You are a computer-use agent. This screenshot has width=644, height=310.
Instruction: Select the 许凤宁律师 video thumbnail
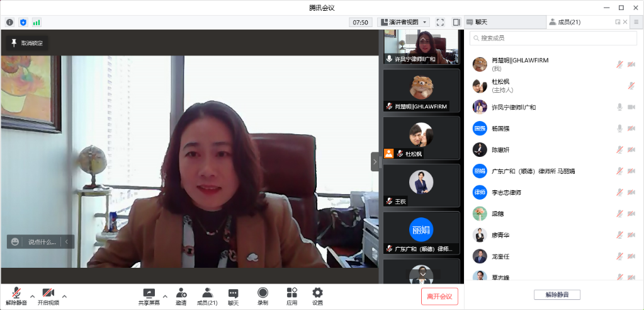point(421,47)
